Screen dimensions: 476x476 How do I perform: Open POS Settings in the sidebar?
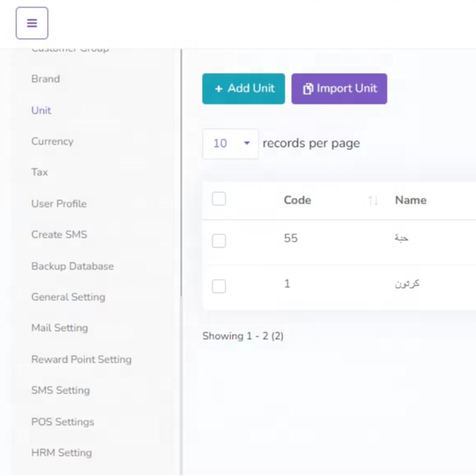point(62,422)
